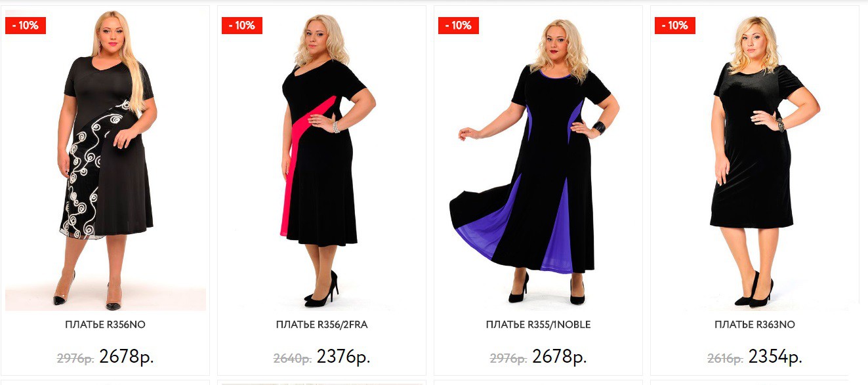
Task: Click the 2678р. price of R356NO dress
Action: 127,357
